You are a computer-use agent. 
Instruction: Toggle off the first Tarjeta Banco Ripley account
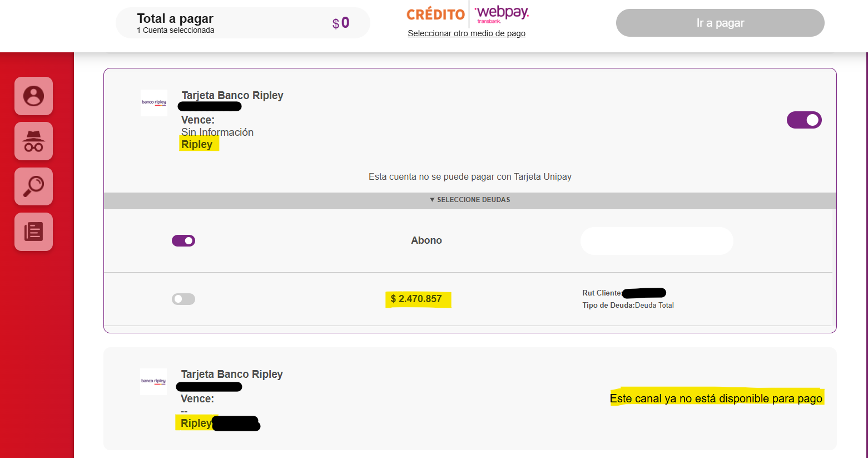coord(804,120)
